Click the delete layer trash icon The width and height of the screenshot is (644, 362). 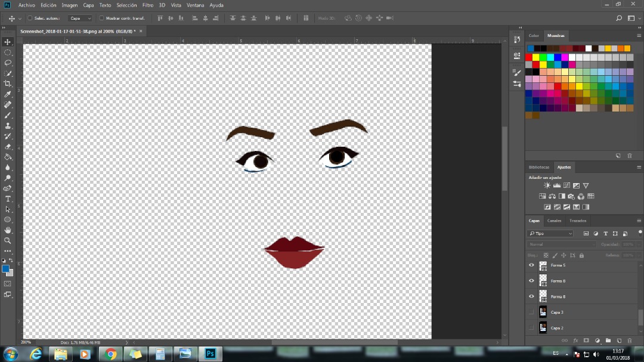click(629, 341)
